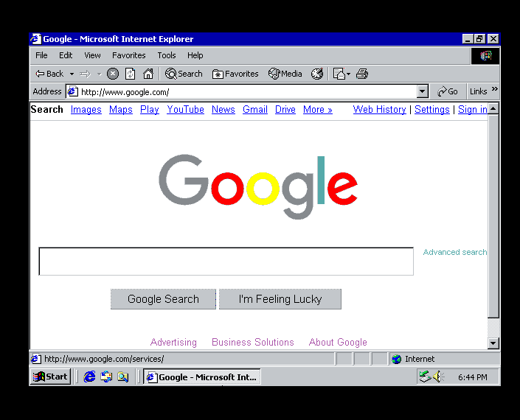The height and width of the screenshot is (420, 520).
Task: Open the Drive link
Action: (x=285, y=109)
